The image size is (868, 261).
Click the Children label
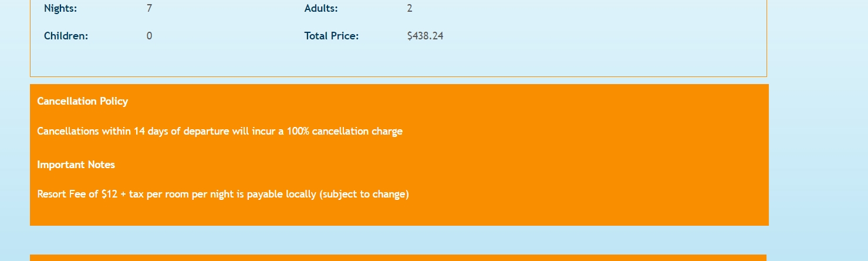point(66,36)
